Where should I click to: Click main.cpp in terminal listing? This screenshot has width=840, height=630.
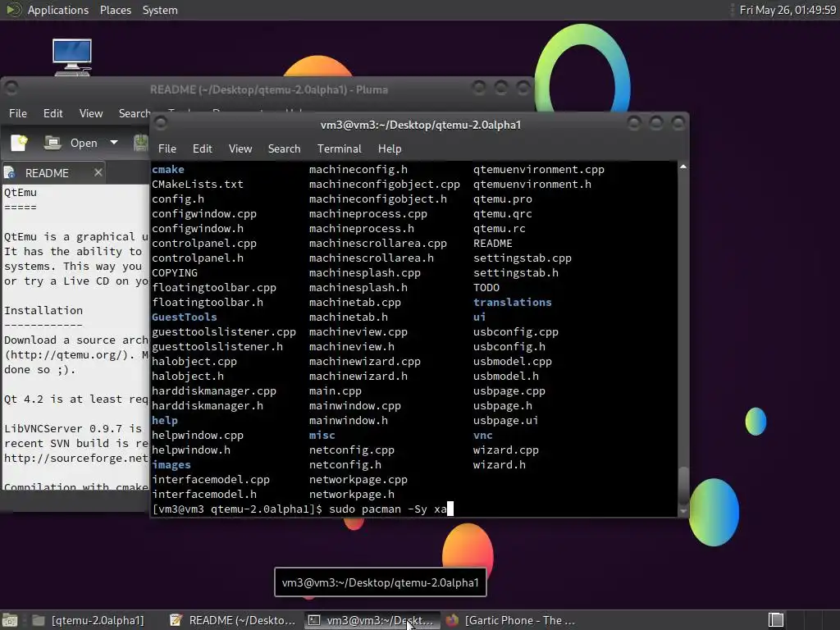pos(336,391)
